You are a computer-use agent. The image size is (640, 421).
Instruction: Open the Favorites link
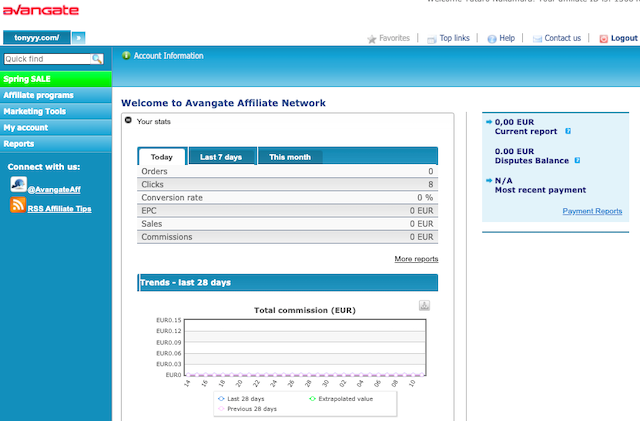(x=394, y=38)
